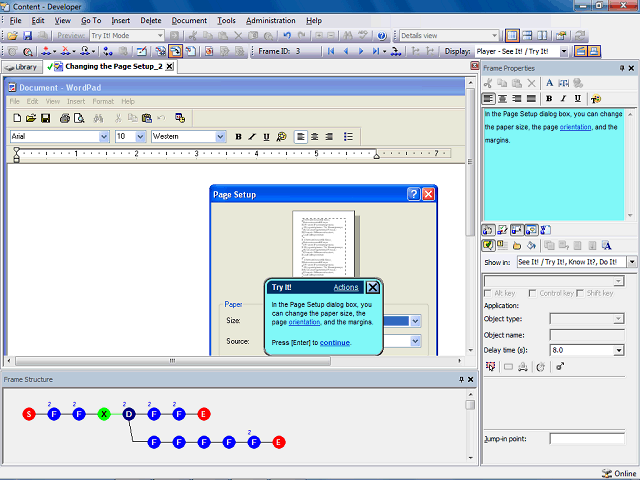Image resolution: width=640 pixels, height=480 pixels.
Task: Click the template text font icon
Action: coord(607,246)
